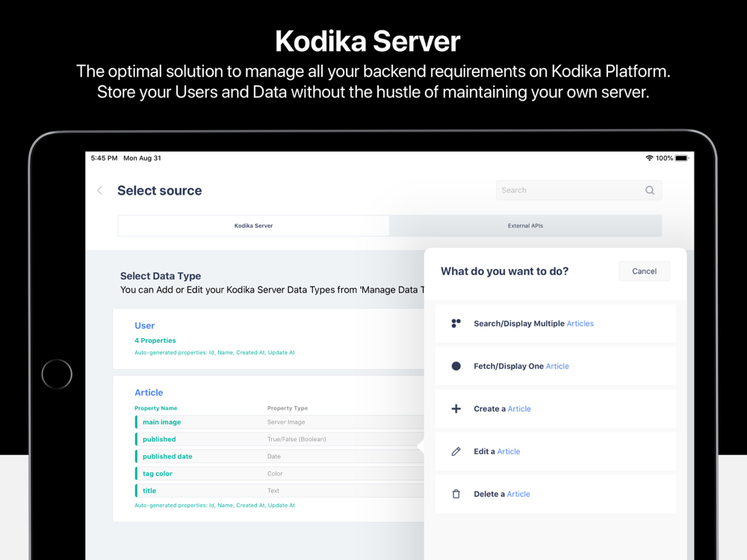Click the plus Create icon
This screenshot has width=747, height=560.
click(x=456, y=408)
